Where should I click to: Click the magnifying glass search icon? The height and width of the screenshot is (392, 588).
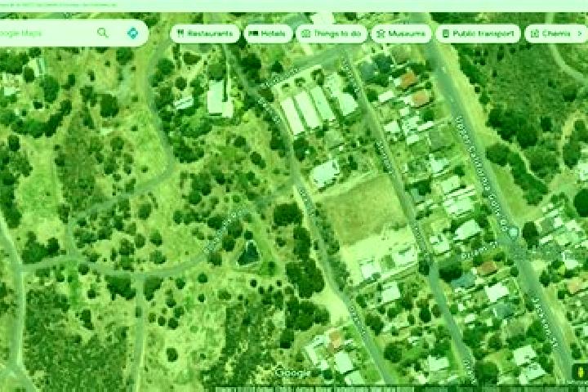[102, 33]
